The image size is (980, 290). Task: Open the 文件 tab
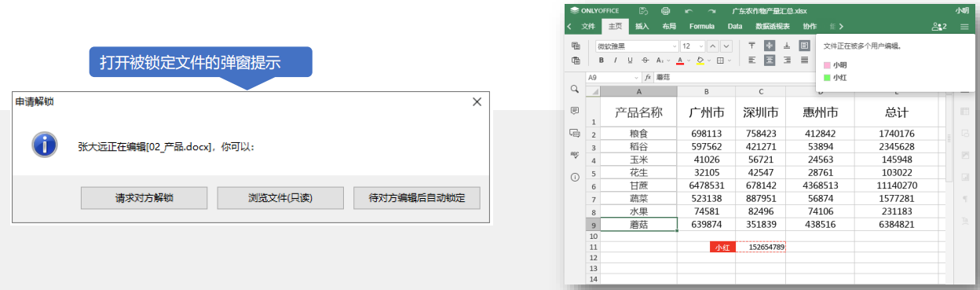click(x=588, y=27)
